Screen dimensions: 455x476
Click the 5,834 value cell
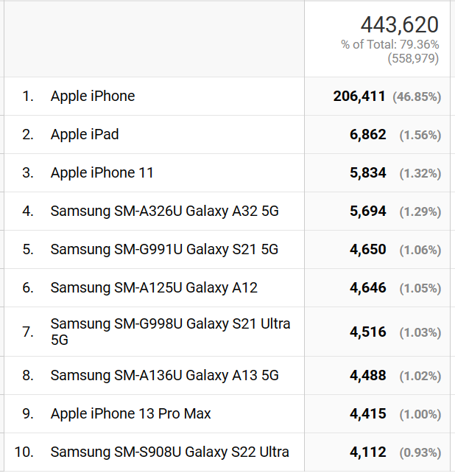click(x=368, y=173)
